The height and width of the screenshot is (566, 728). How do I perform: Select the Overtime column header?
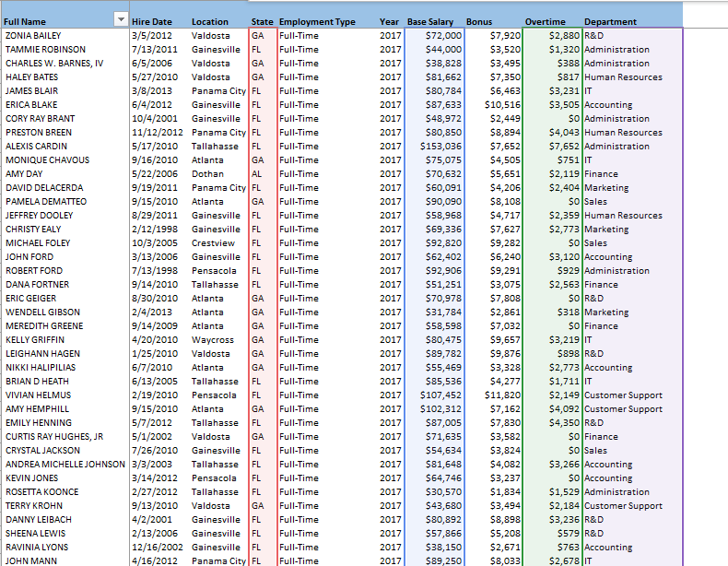click(545, 22)
